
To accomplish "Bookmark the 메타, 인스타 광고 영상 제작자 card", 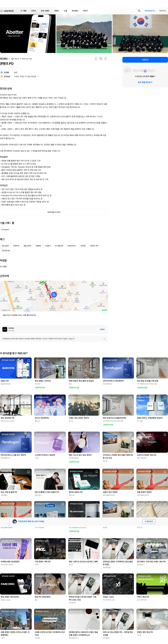I will 97,435.
